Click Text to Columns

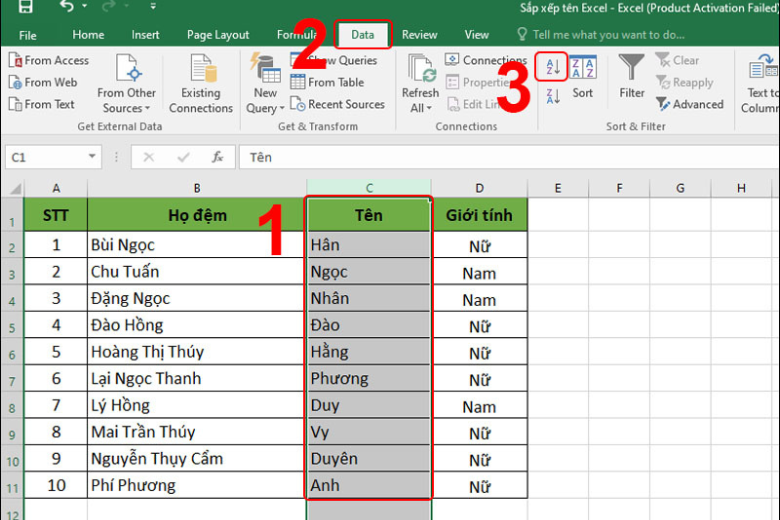[761, 84]
